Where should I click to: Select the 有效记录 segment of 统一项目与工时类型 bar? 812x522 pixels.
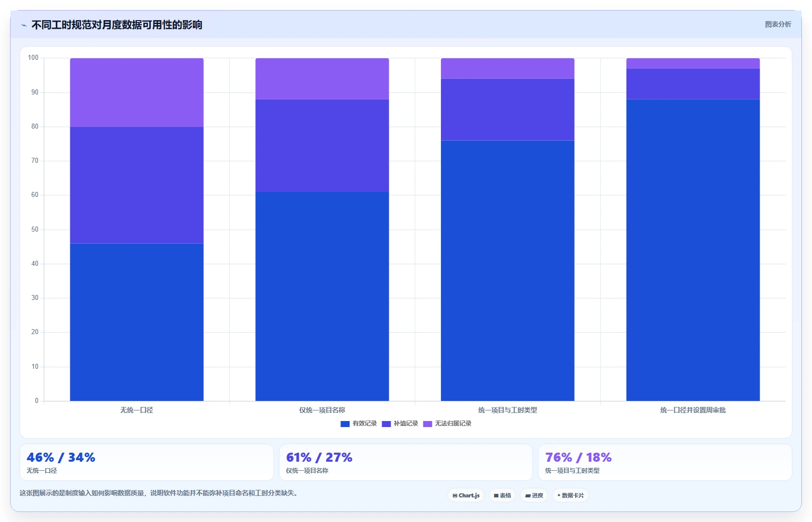pos(508,271)
